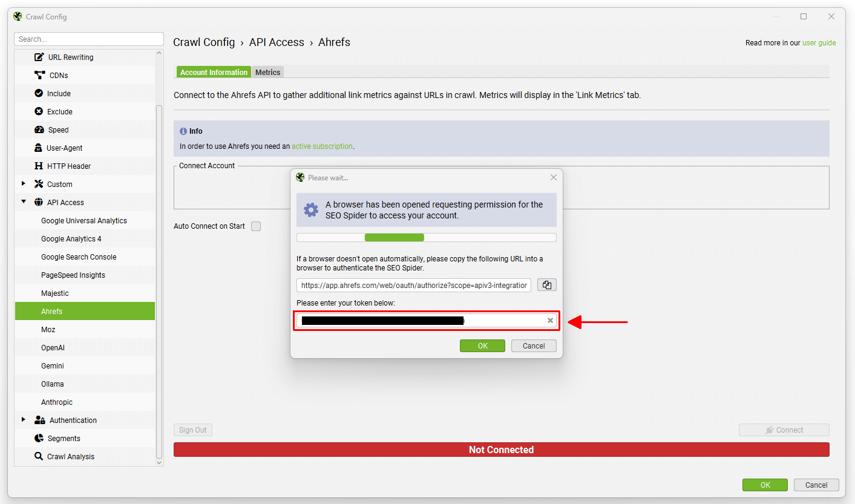Expand the Authentication tree section
Viewport: 855px width, 504px height.
click(x=24, y=421)
